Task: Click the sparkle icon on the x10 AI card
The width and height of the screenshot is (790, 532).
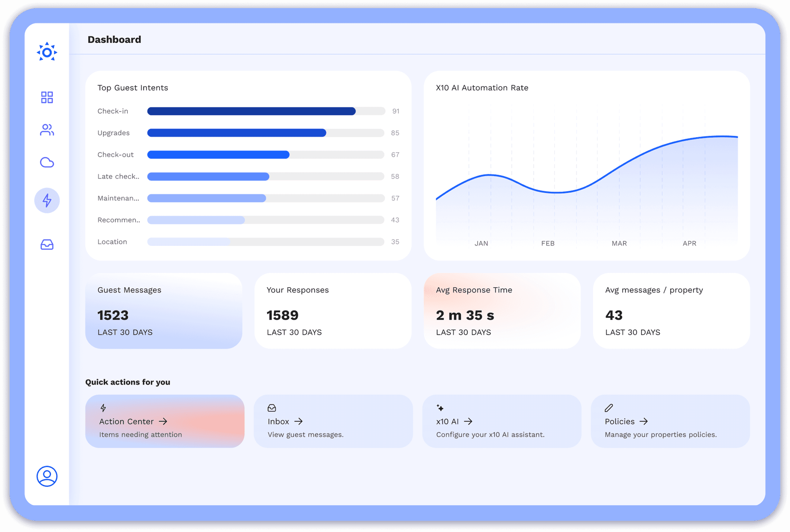Action: coord(440,408)
